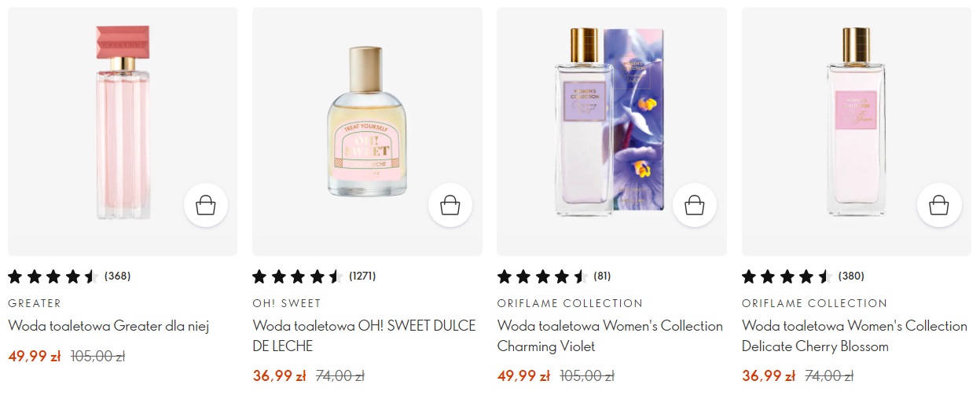980x399 pixels.
Task: Open Greater dla niej star rating
Action: pos(53,276)
